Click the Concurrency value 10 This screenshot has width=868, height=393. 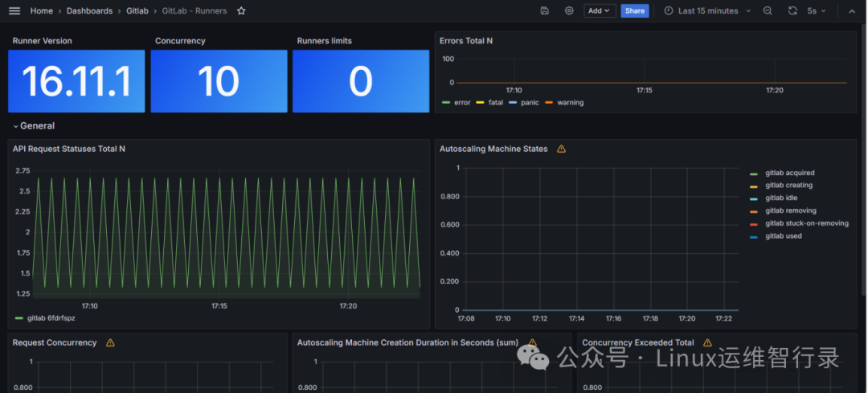pyautogui.click(x=219, y=81)
